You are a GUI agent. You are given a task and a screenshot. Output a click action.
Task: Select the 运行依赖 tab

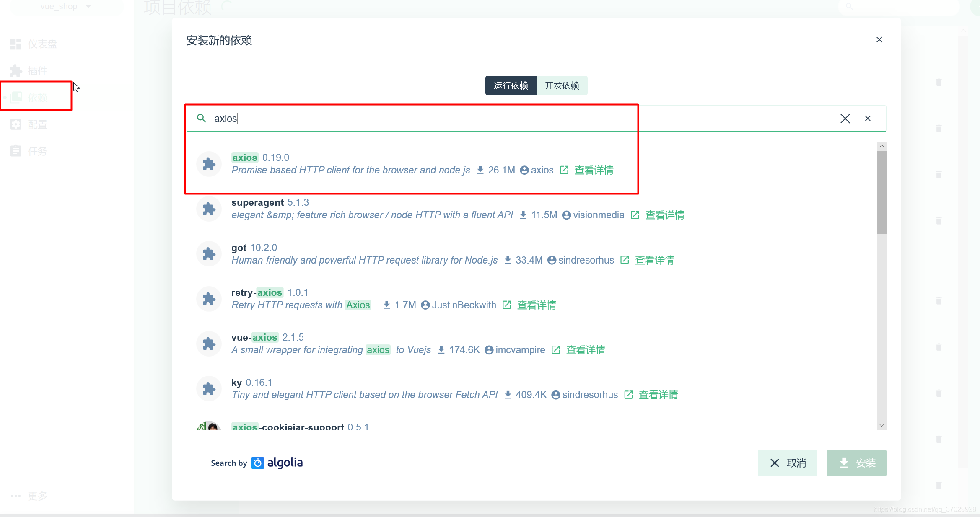(x=511, y=85)
